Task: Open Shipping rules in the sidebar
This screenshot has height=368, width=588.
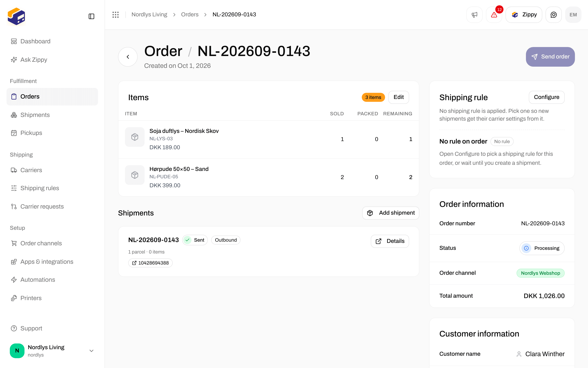Action: tap(52, 188)
